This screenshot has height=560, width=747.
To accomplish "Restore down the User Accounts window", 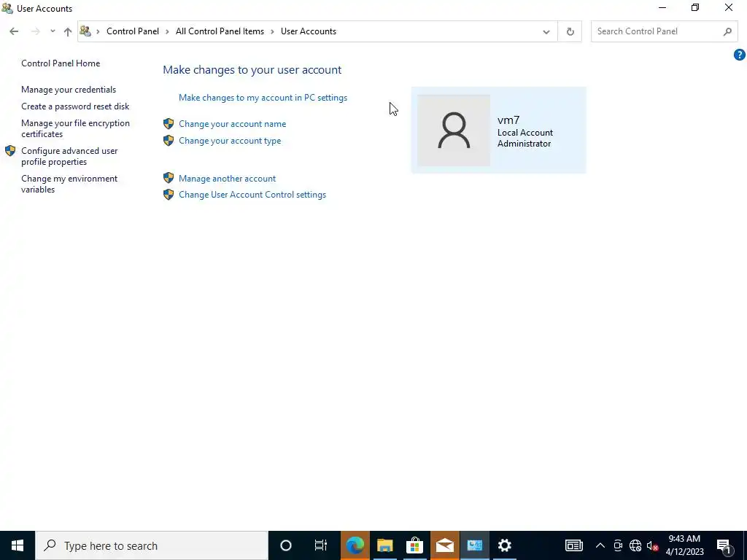I will click(695, 7).
